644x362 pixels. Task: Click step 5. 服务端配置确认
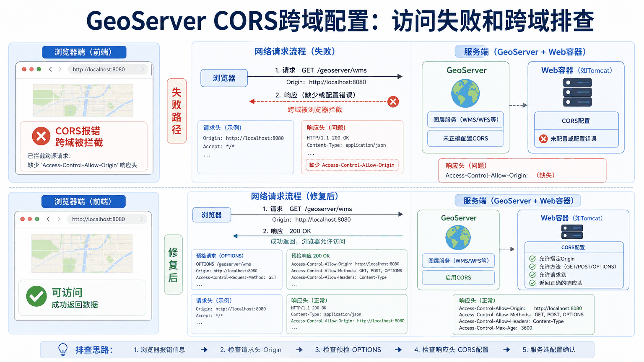point(549,349)
